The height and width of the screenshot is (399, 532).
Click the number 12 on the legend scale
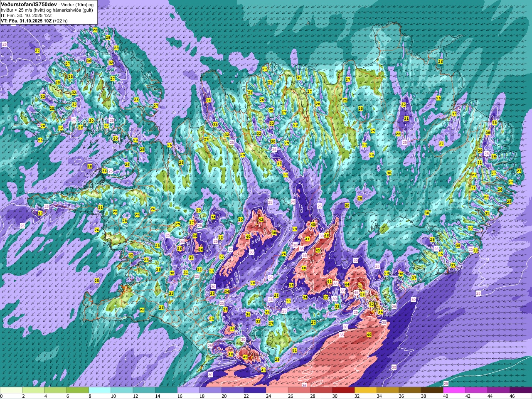135,396
